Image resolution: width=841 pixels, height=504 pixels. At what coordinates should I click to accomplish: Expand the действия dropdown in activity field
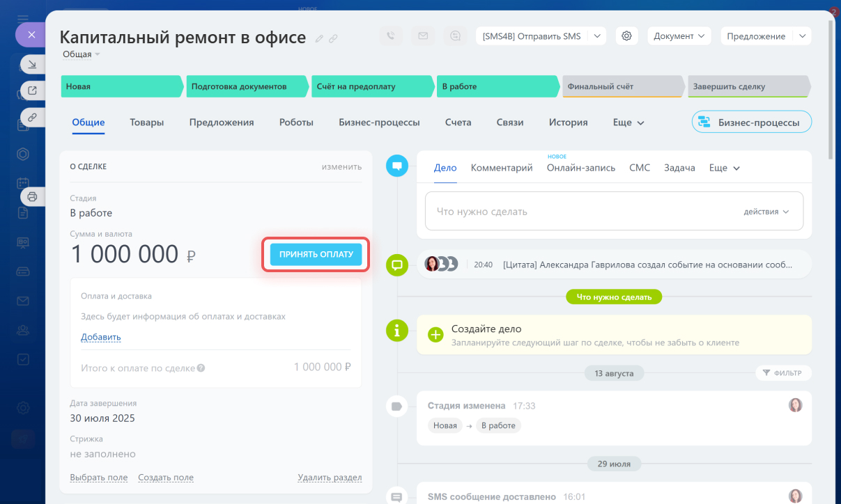pos(766,212)
